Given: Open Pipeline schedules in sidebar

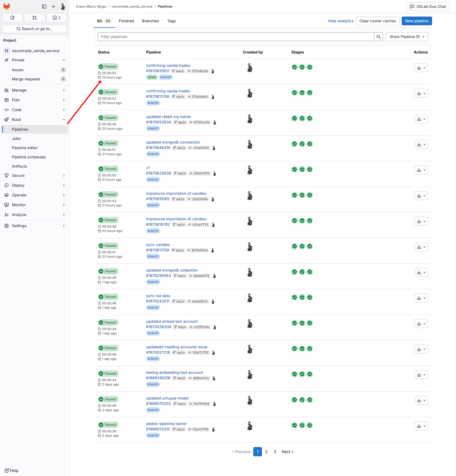Looking at the screenshot, I should pos(29,157).
